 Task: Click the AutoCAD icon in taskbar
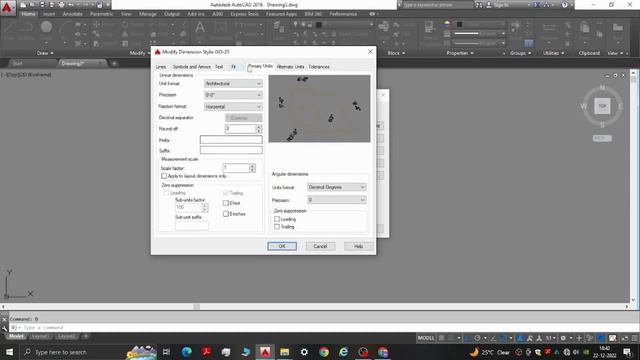coord(265,352)
